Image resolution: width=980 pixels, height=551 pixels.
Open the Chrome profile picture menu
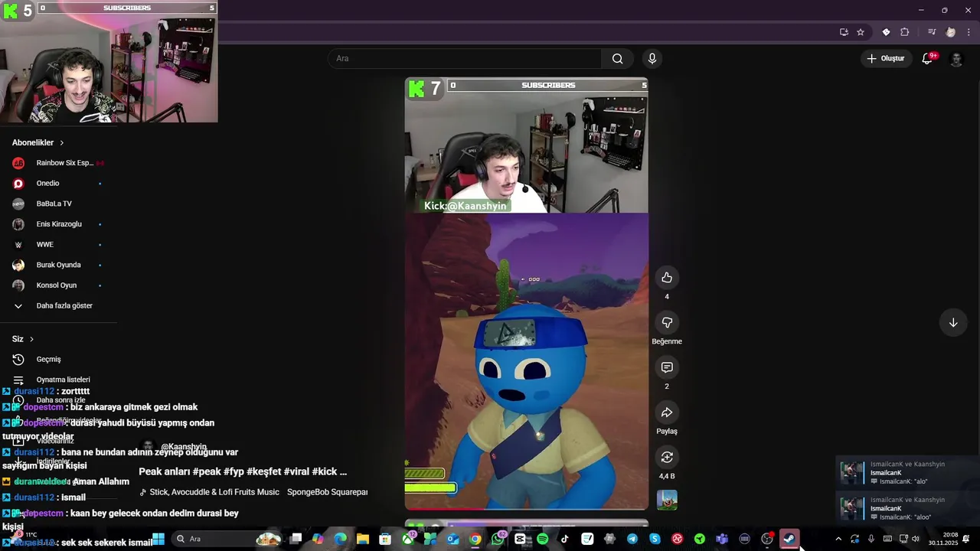coord(951,32)
